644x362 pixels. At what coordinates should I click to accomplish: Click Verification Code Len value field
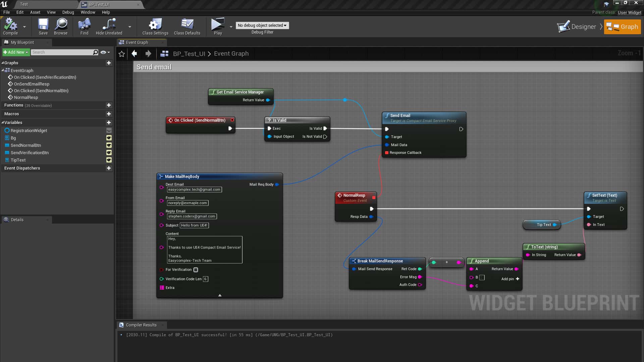tap(205, 279)
